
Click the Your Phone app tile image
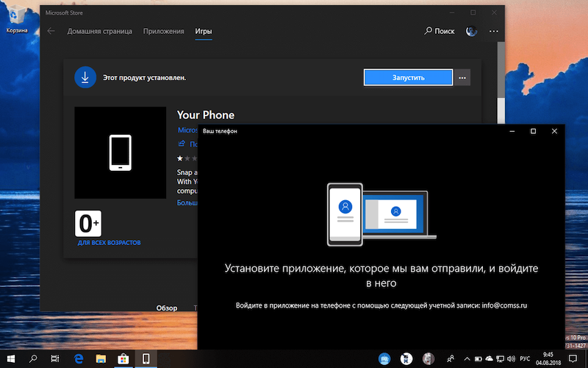120,152
